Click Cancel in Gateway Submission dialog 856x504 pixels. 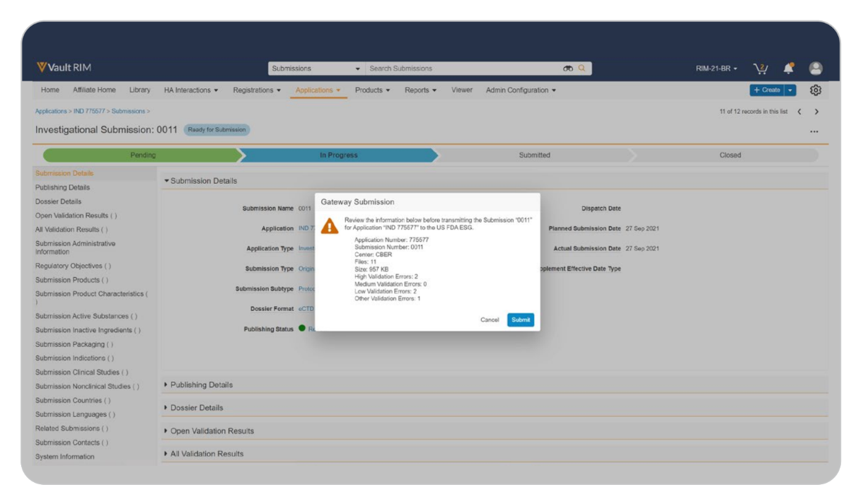click(490, 320)
